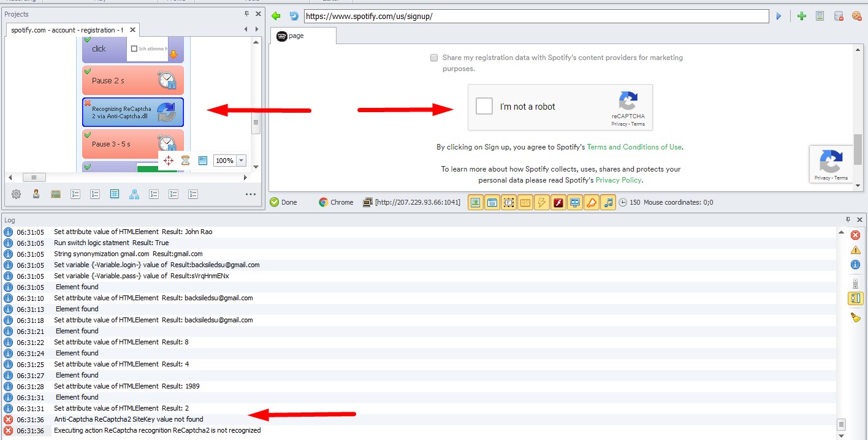Toggle the popup window status icon
868x440 pixels.
(492, 202)
